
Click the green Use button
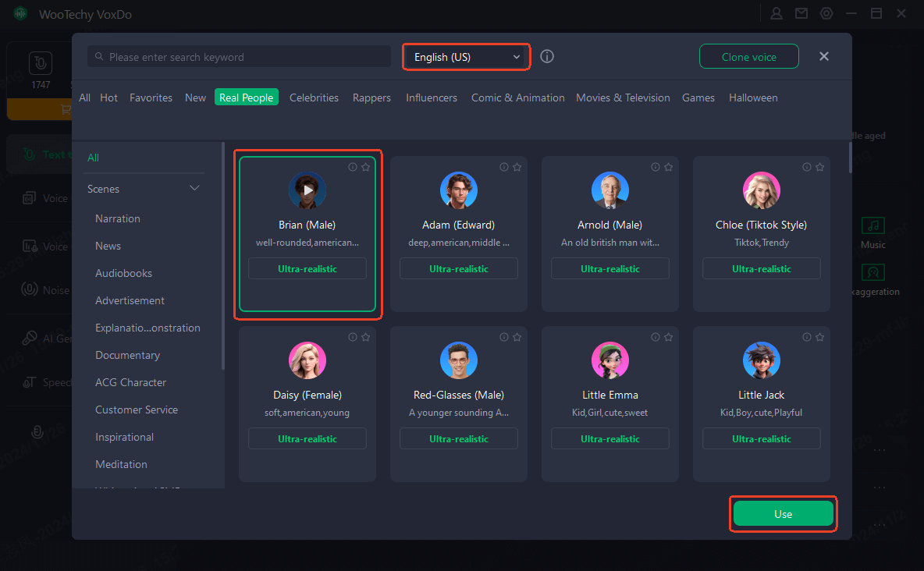pos(783,514)
